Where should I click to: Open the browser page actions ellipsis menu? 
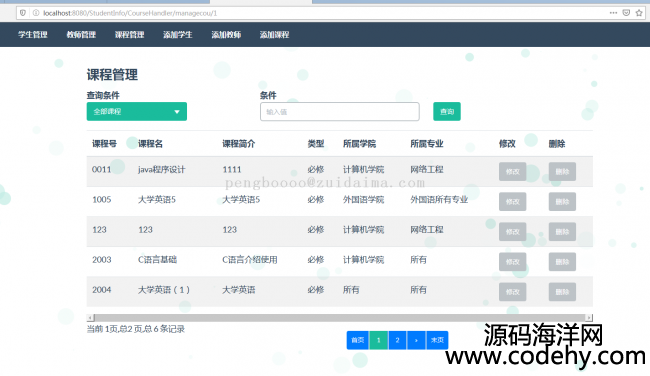pyautogui.click(x=613, y=13)
